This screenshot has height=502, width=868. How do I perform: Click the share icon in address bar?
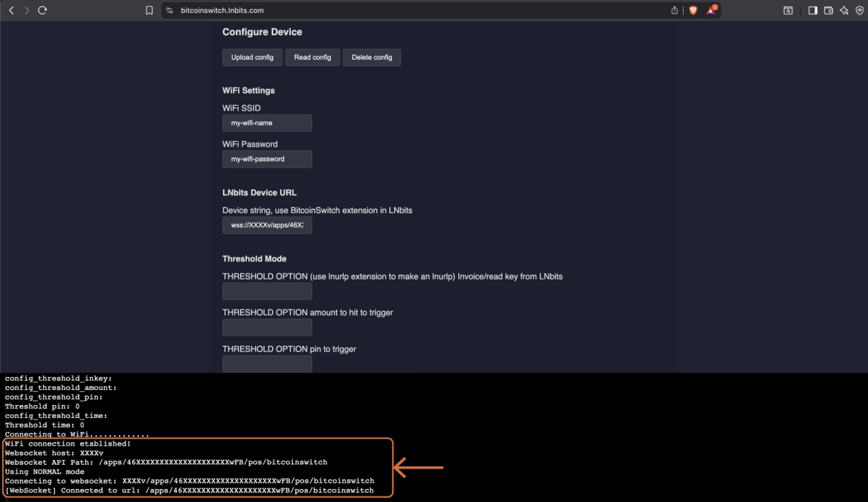click(675, 10)
